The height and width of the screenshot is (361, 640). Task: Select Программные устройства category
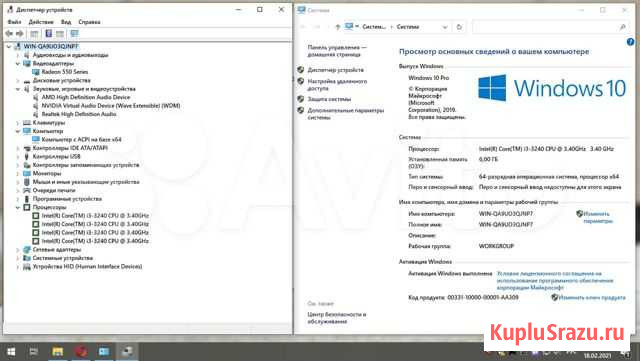[67, 199]
